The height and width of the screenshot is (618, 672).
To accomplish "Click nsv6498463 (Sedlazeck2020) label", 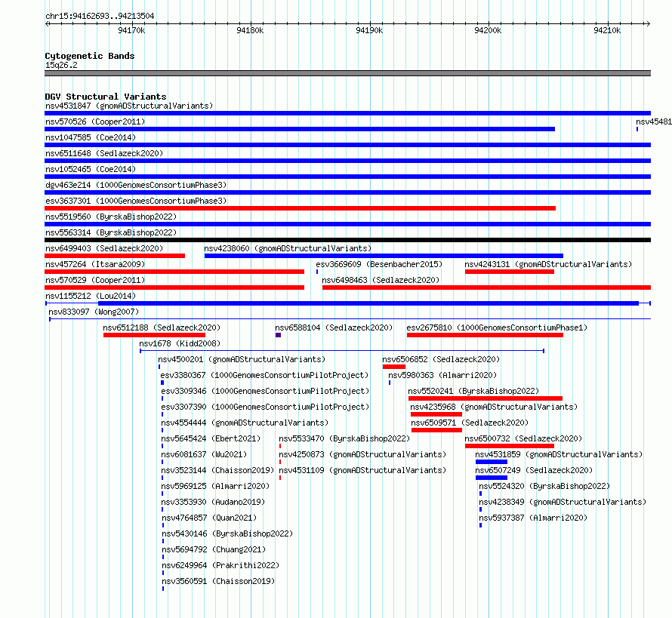I will 381,280.
